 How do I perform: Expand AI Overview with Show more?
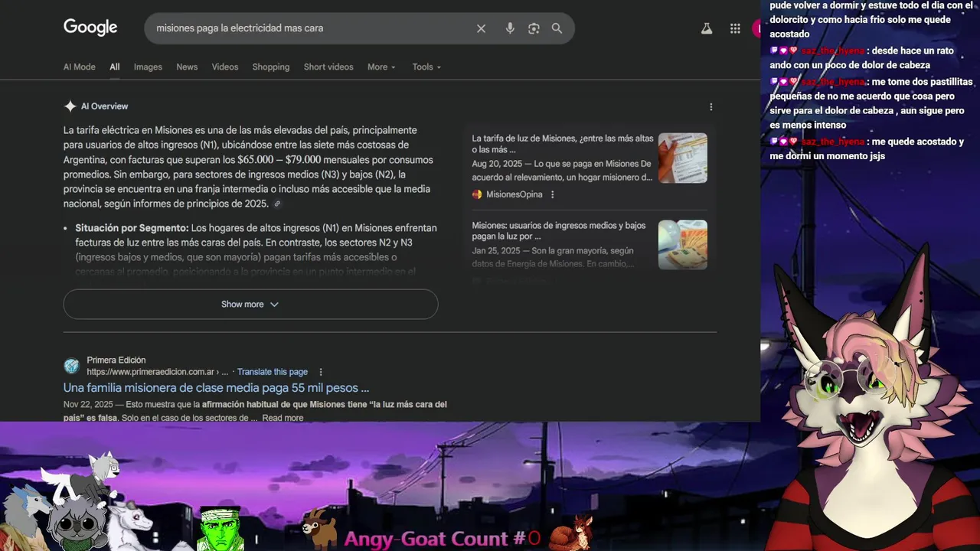tap(250, 304)
